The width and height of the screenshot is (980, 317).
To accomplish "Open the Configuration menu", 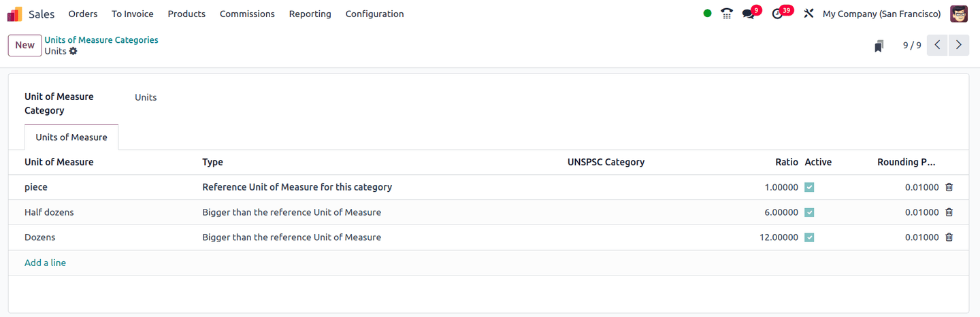I will (374, 14).
